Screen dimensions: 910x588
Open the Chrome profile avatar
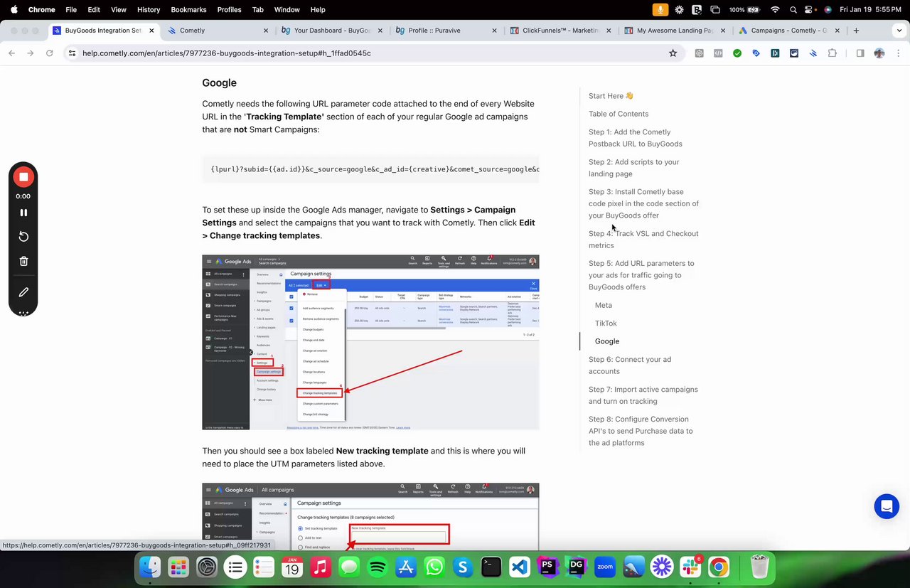click(x=879, y=53)
